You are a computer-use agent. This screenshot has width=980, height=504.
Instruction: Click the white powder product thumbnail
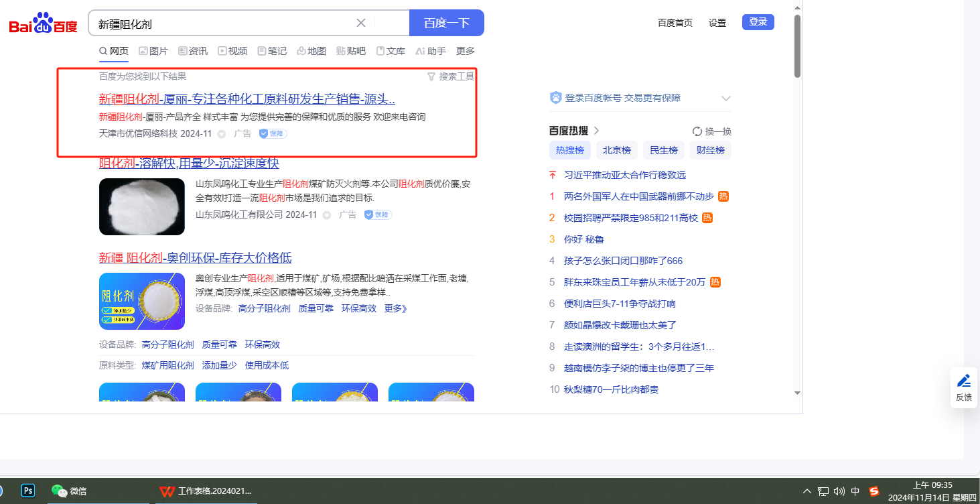pos(141,206)
